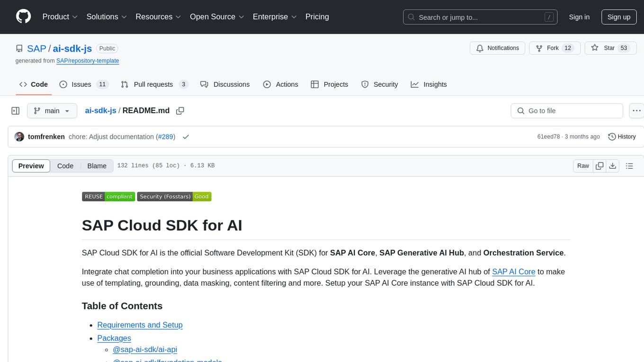Open the Pricing page
The image size is (644, 362).
pyautogui.click(x=317, y=17)
